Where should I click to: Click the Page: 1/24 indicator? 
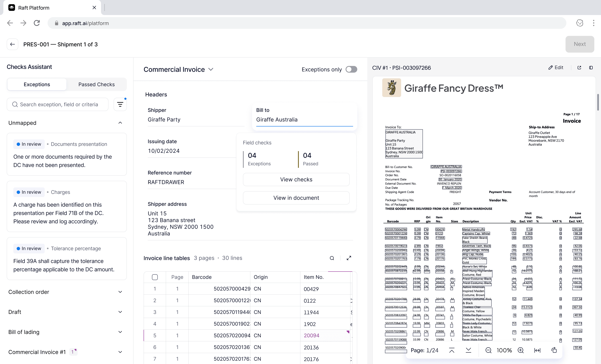(424, 350)
